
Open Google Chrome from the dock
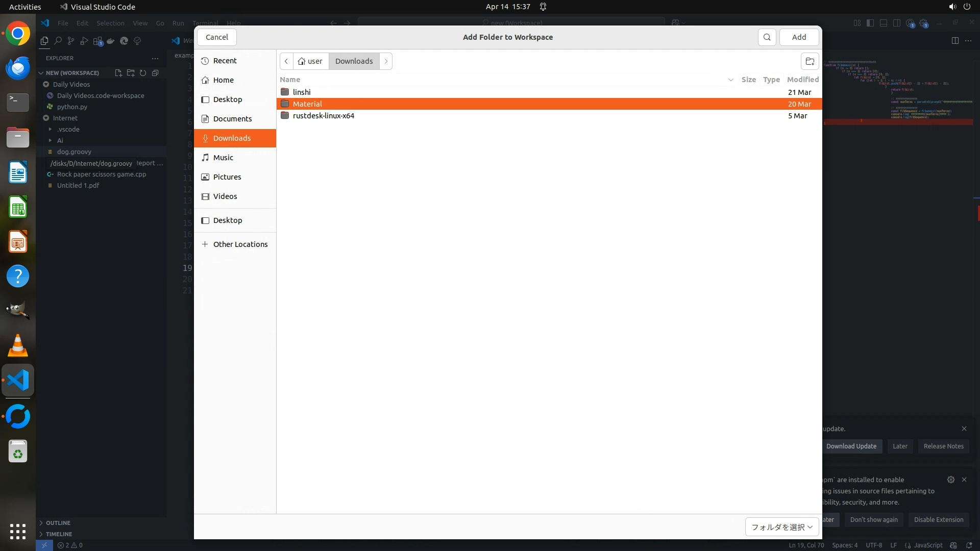point(18,34)
